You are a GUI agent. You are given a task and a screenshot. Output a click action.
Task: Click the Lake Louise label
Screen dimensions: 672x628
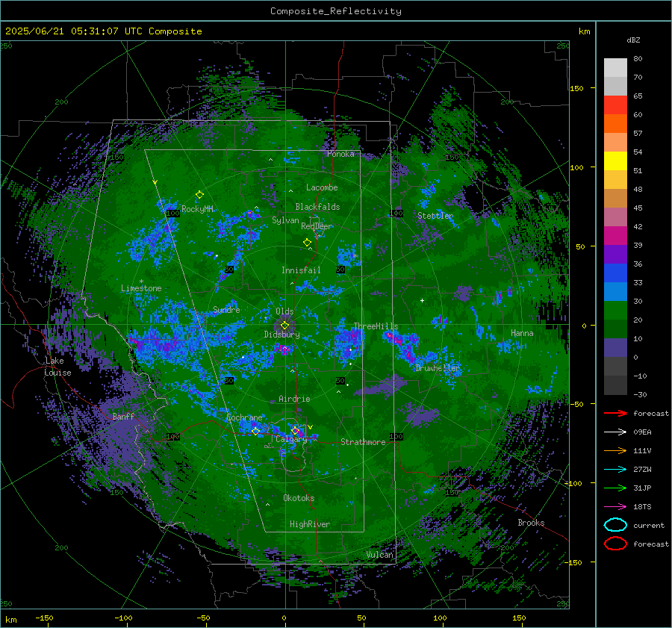click(x=57, y=367)
